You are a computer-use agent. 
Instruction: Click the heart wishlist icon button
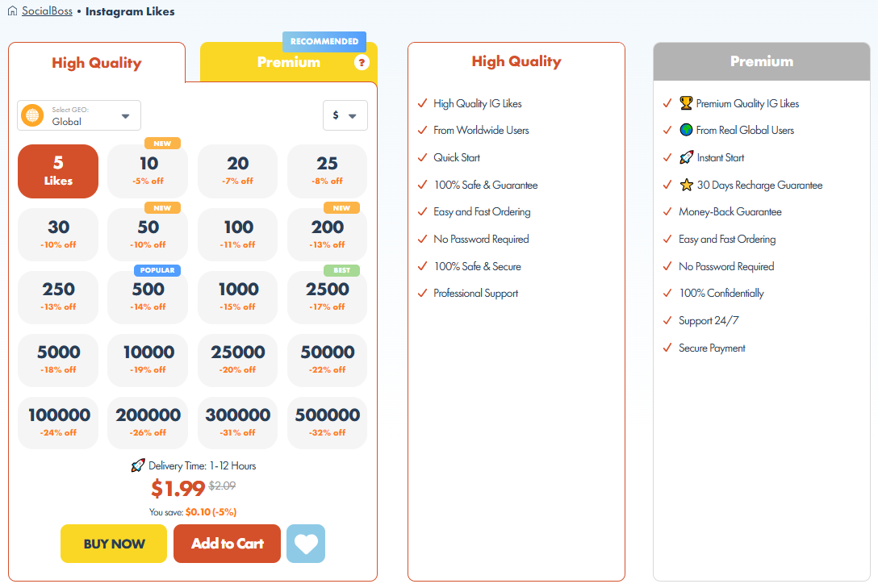tap(306, 544)
